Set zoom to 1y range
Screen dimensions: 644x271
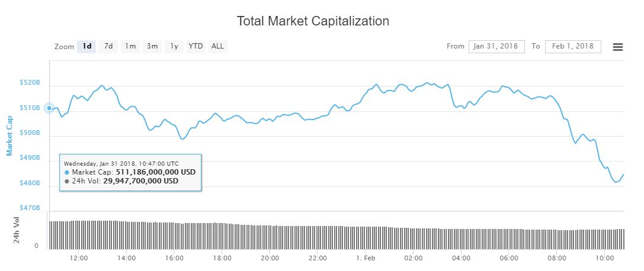[x=174, y=46]
